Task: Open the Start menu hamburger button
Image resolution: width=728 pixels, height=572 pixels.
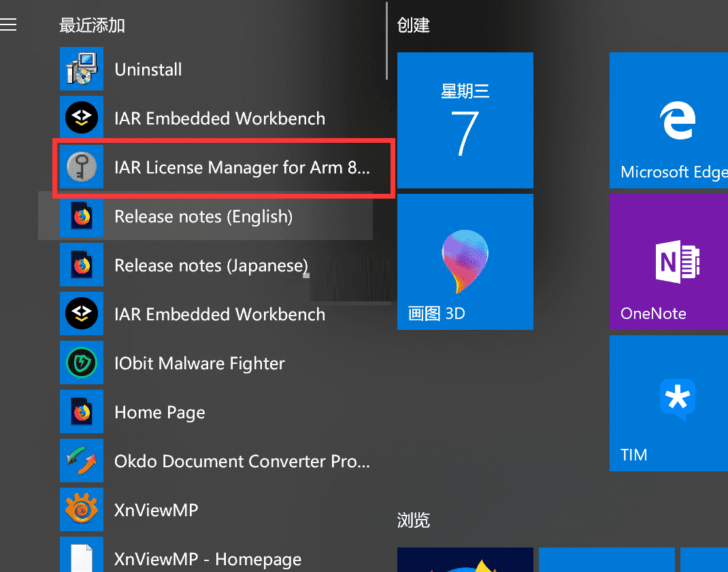Action: (x=9, y=24)
